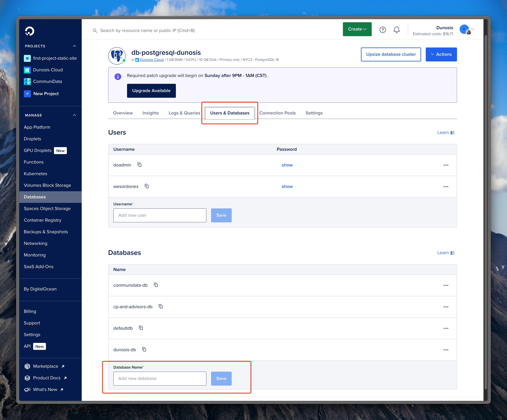
Task: Open the notifications bell
Action: [x=396, y=30]
